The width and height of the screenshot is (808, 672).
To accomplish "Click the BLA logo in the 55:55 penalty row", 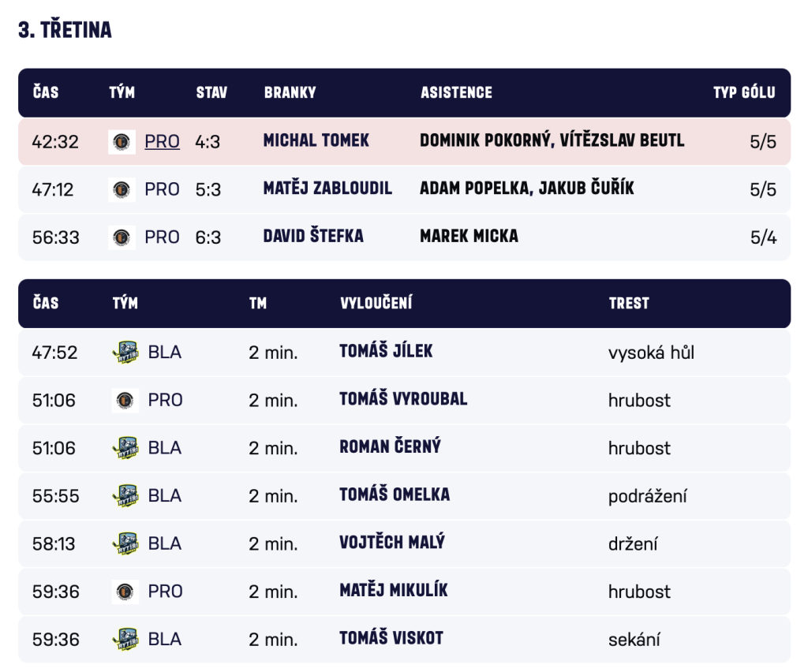I will (x=125, y=495).
